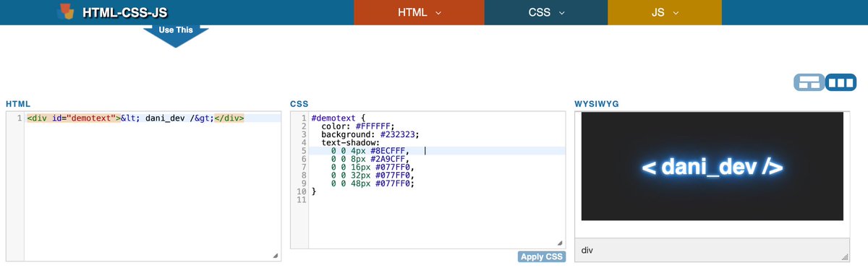The height and width of the screenshot is (268, 868).
Task: Click line number 11 in CSS gutter
Action: point(302,199)
